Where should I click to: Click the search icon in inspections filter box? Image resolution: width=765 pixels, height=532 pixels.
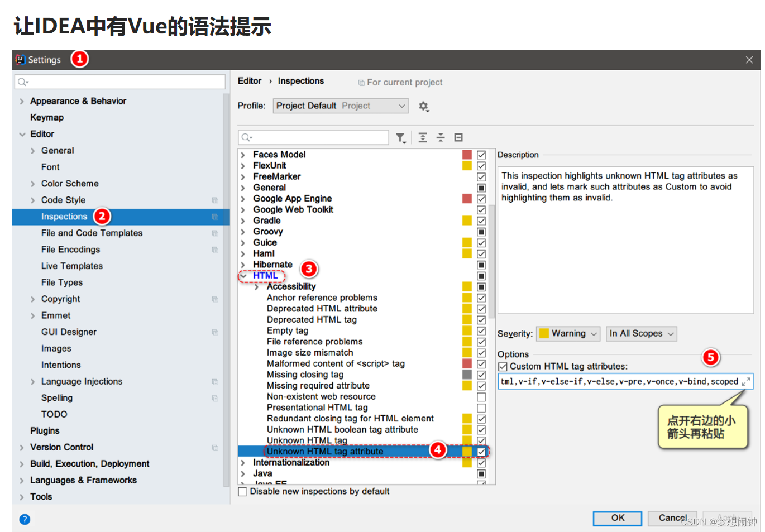[x=247, y=137]
